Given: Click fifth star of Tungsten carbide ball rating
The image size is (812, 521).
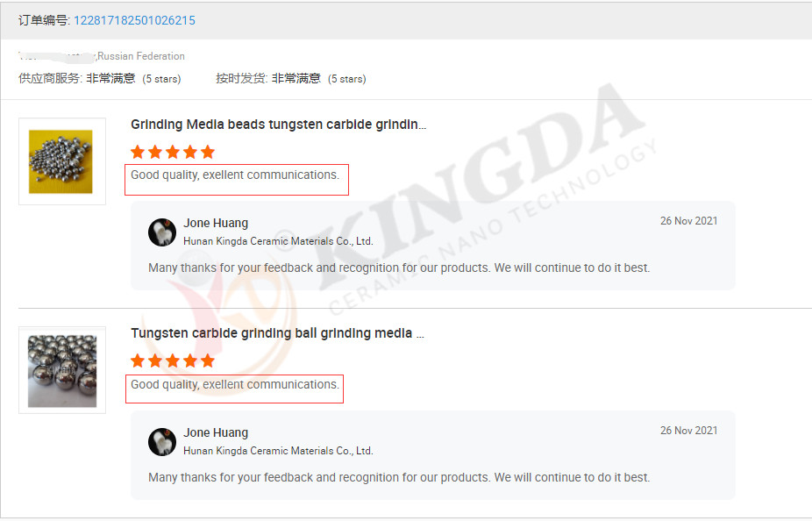Looking at the screenshot, I should point(208,360).
